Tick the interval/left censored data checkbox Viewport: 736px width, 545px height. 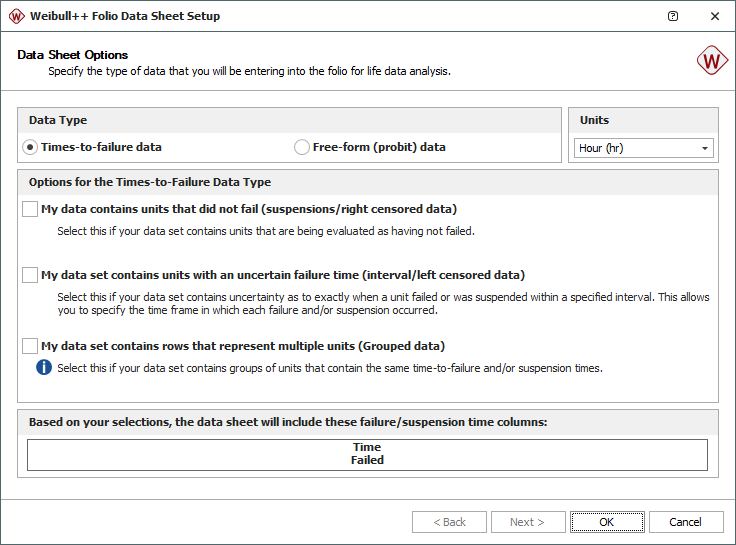30,275
